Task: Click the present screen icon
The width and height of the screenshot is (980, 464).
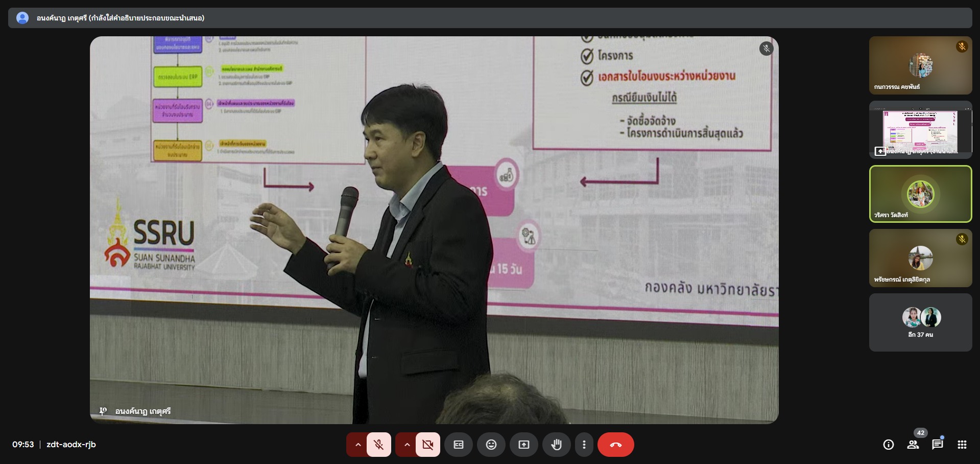Action: coord(523,445)
